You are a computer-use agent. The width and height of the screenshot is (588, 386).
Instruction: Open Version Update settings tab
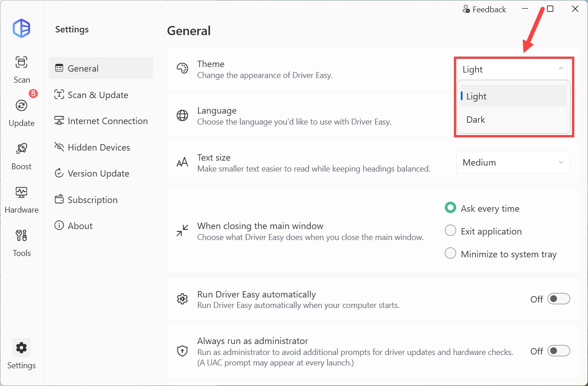[101, 173]
